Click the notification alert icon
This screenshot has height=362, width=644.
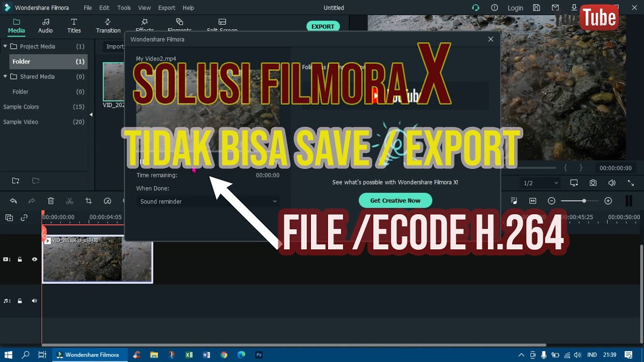click(x=495, y=8)
